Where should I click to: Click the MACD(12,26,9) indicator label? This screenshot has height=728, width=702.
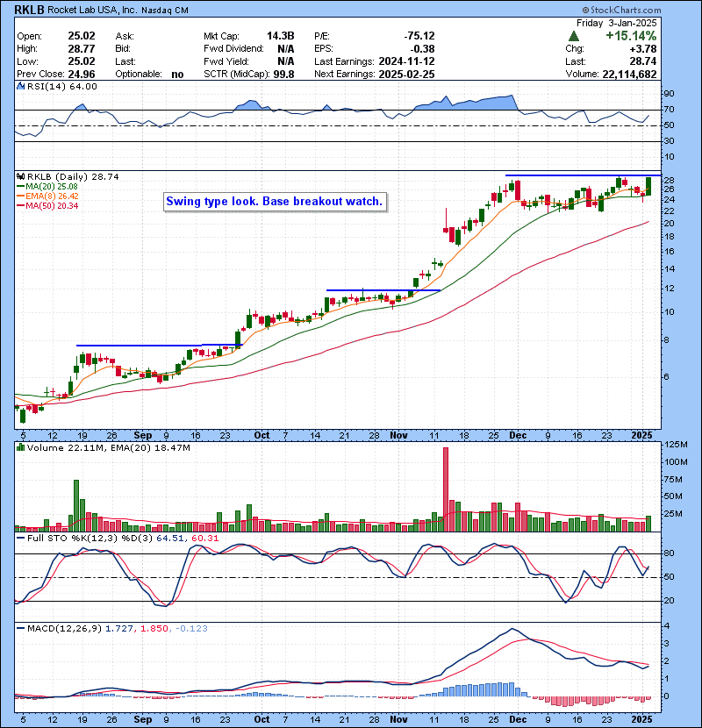(x=64, y=629)
